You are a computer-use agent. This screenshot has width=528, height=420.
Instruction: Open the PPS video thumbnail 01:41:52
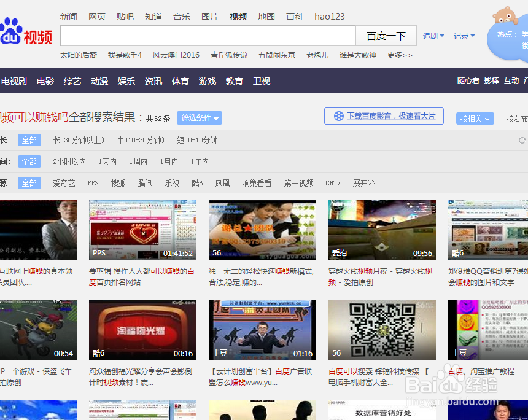click(143, 230)
